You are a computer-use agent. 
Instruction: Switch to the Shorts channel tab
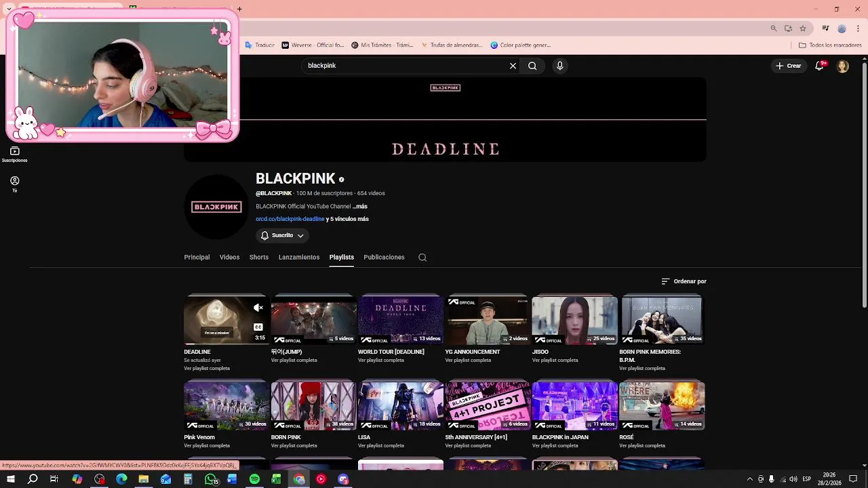point(259,258)
